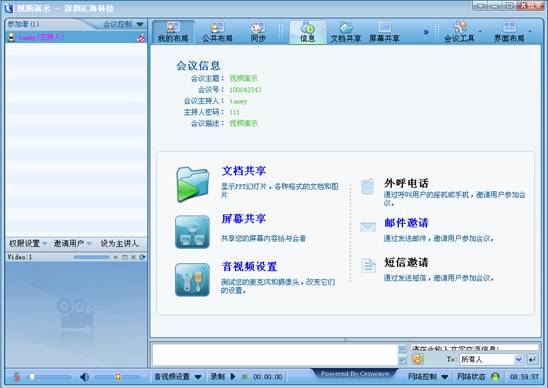Open the 屏幕共享 toolbar tab
548x388 pixels.
(x=384, y=32)
